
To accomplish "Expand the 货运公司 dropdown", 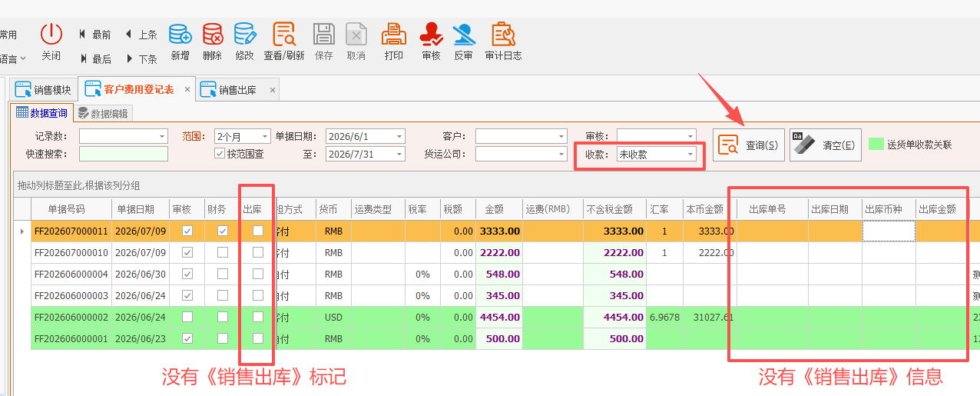I will [562, 154].
